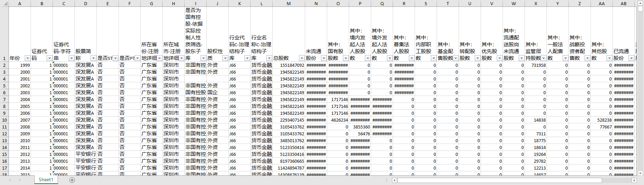This screenshot has width=644, height=185.
Task: Click horizontal scrollbar right arrow
Action: [634, 180]
